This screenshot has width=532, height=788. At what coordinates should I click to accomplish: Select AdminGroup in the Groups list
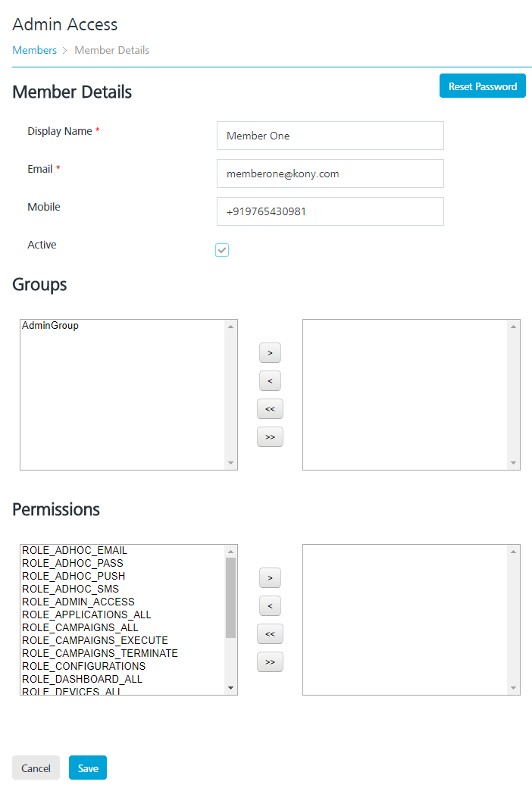point(50,326)
